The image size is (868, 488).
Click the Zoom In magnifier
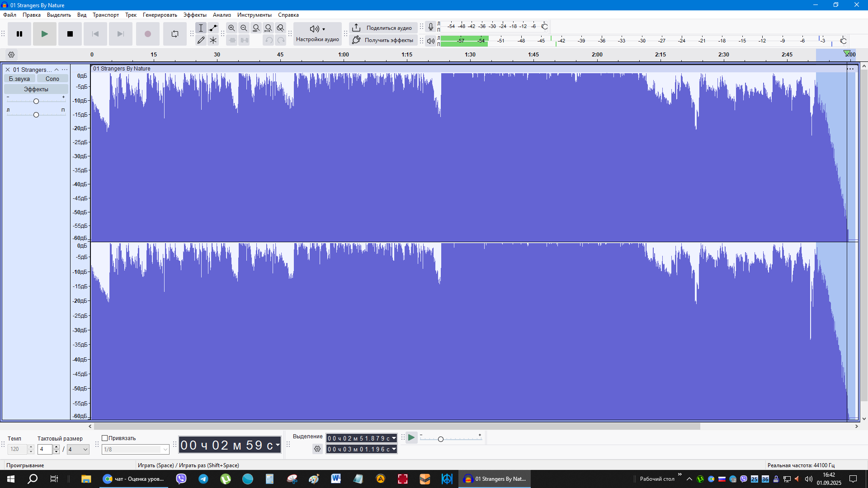tap(231, 28)
